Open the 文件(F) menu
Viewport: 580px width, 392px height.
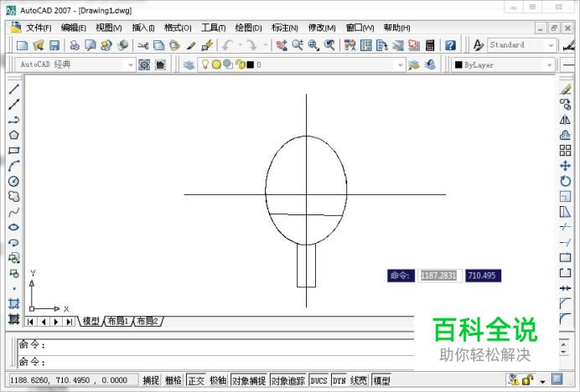[x=39, y=28]
